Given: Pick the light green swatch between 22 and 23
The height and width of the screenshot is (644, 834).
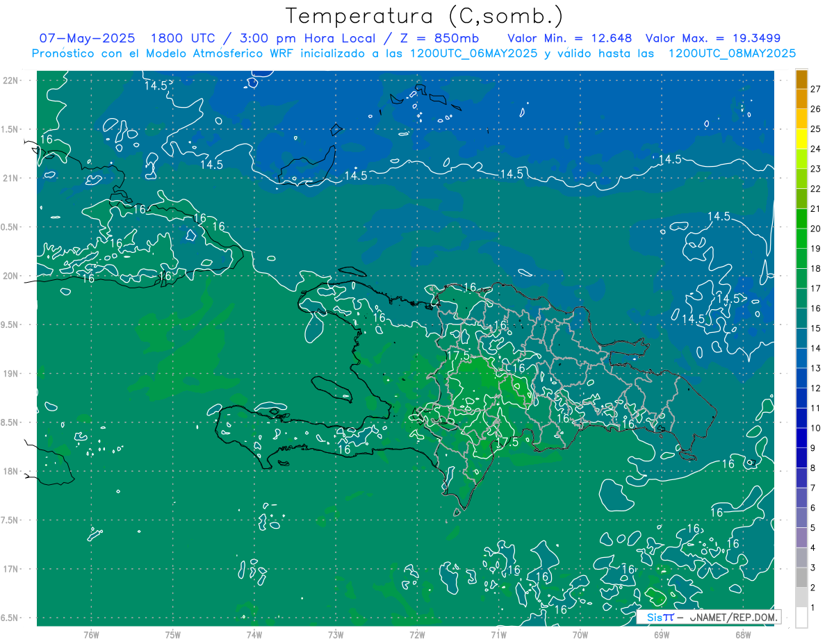Looking at the screenshot, I should click(x=801, y=179).
